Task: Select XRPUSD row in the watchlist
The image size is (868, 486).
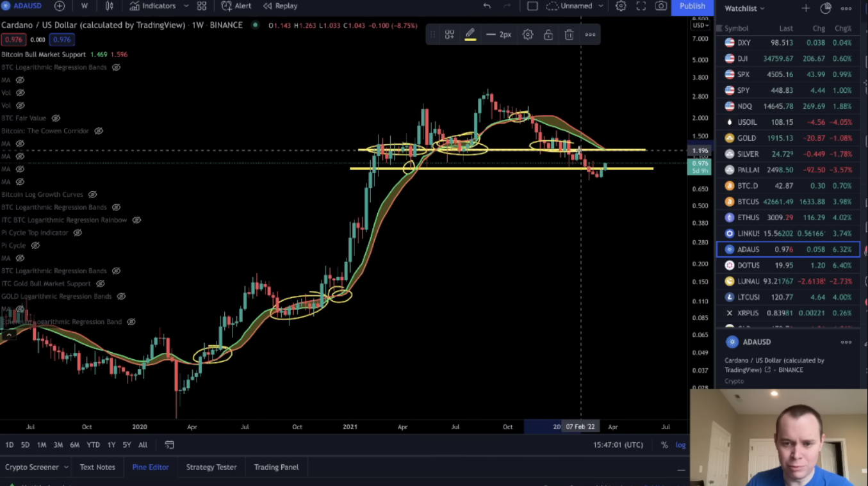Action: click(788, 313)
